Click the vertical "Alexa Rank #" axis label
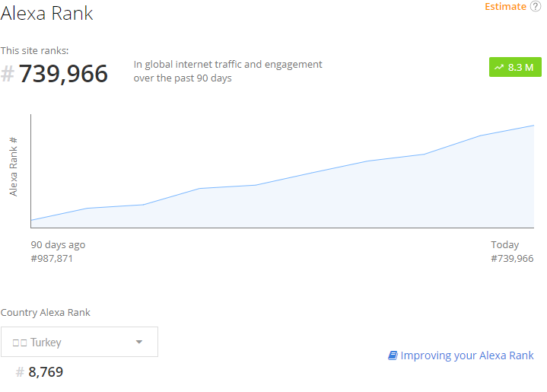Viewport: 547px width, 392px height. click(14, 167)
